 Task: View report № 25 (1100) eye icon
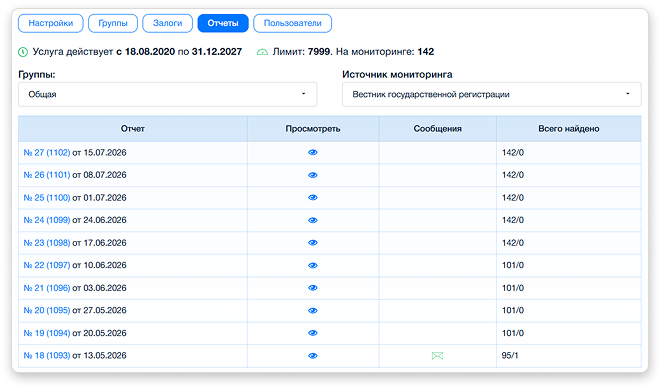tap(313, 198)
